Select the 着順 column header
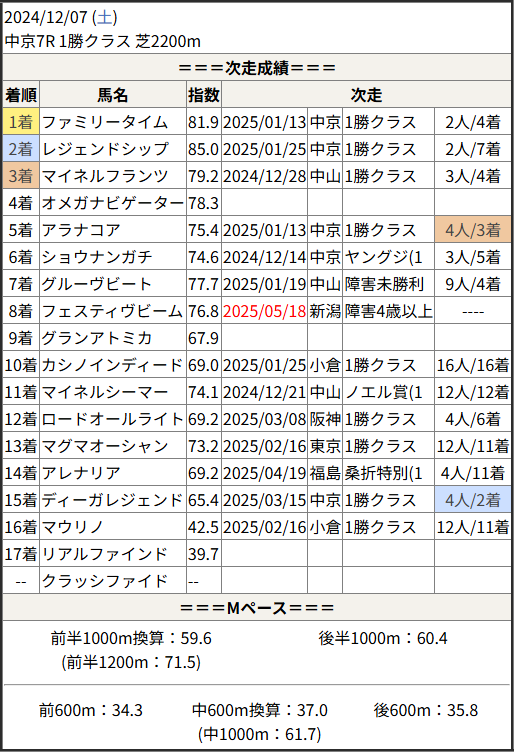The width and height of the screenshot is (514, 752). click(x=21, y=94)
